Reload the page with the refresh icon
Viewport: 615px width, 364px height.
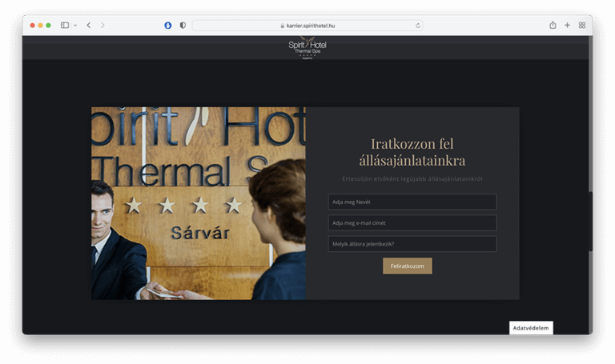click(418, 26)
